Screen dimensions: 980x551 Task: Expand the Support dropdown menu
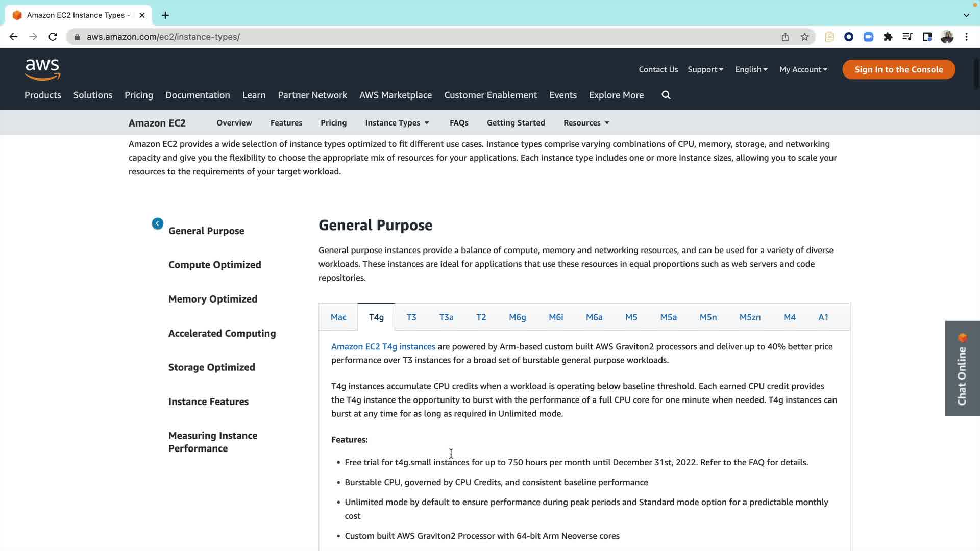[x=705, y=69]
